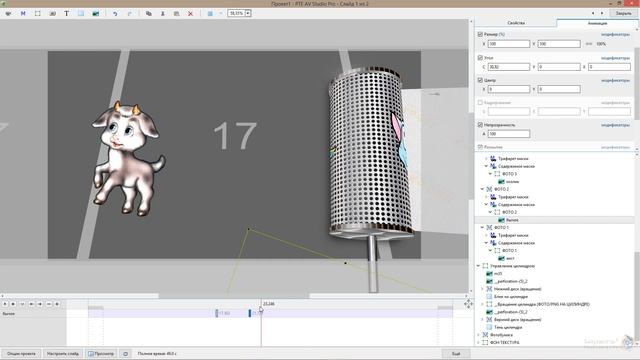Click the Закрыть button
The width and height of the screenshot is (640, 360).
click(623, 13)
